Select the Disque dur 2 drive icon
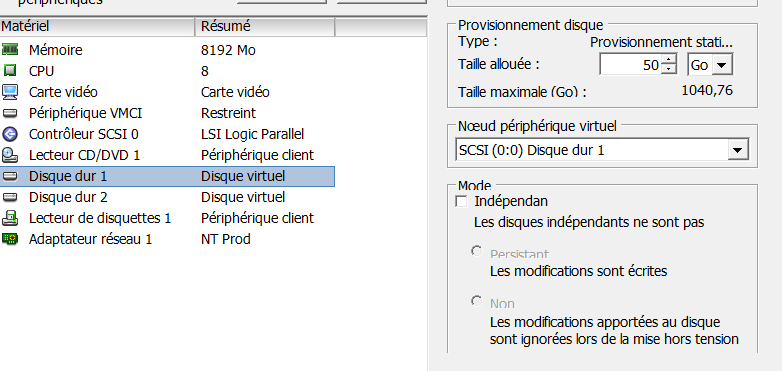The image size is (782, 371). [10, 197]
